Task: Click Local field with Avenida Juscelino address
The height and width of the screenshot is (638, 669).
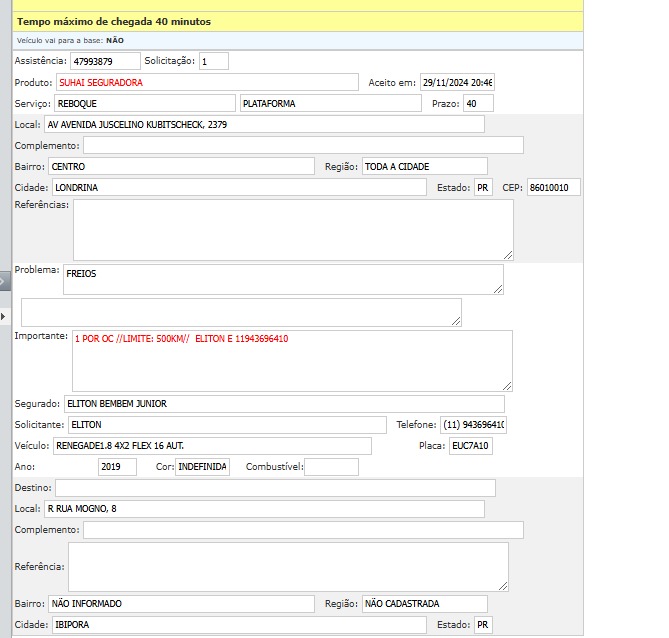Action: (264, 124)
